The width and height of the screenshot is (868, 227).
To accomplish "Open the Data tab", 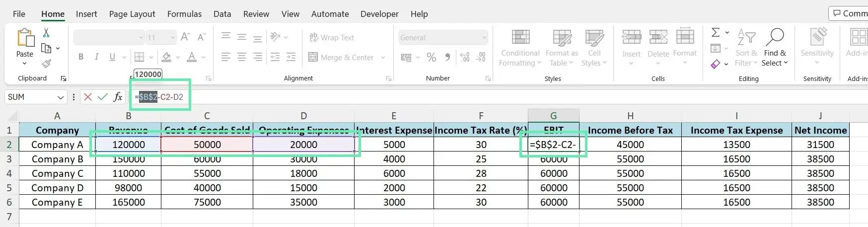I will coord(222,14).
